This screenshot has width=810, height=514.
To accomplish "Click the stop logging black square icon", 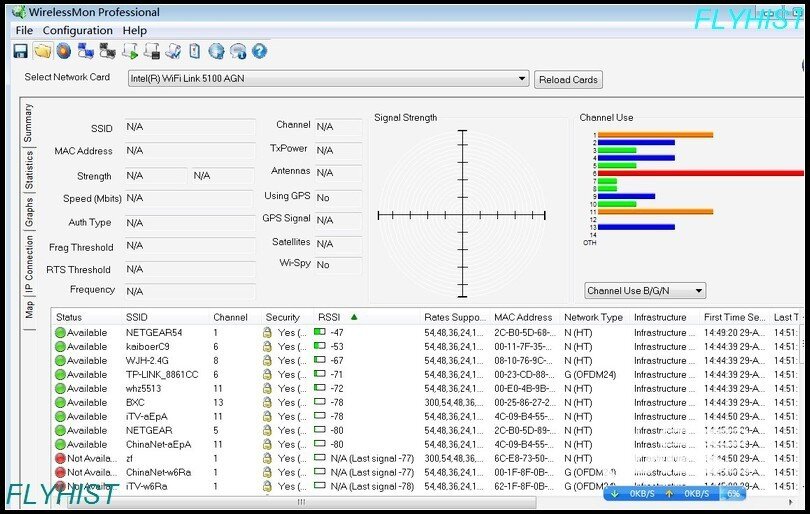I will (152, 51).
